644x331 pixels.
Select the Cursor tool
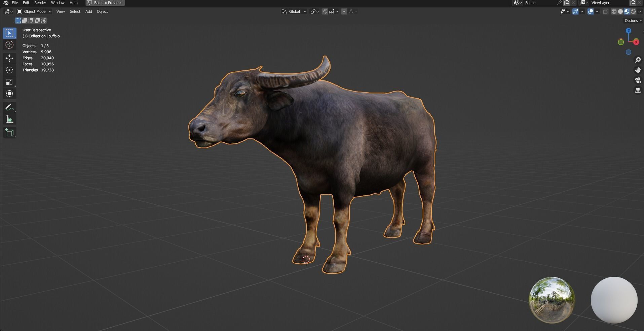click(x=9, y=45)
